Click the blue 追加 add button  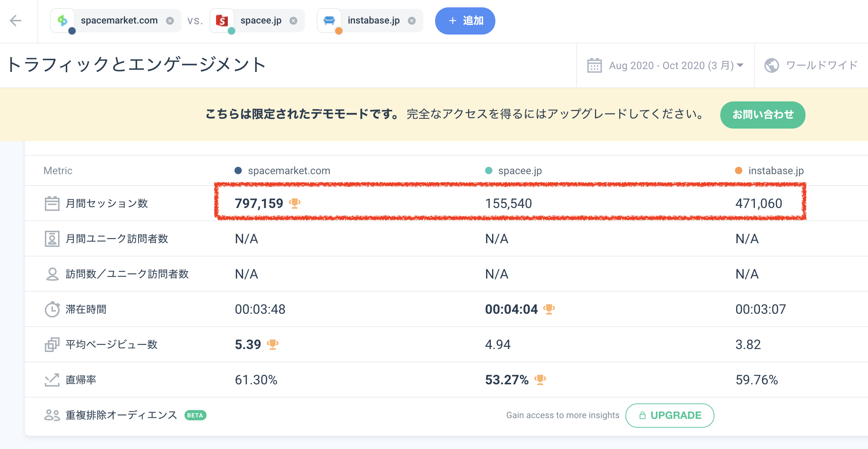(x=465, y=21)
